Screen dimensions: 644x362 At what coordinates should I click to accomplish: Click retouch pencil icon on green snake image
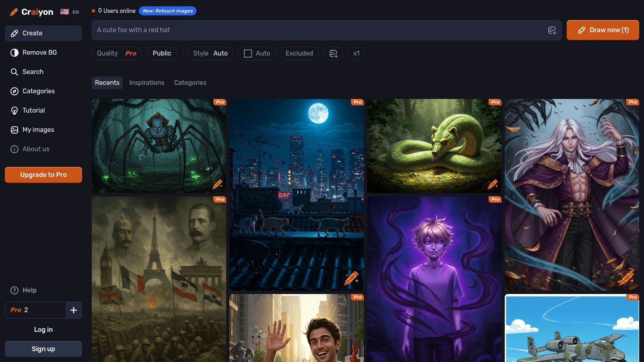(x=493, y=184)
